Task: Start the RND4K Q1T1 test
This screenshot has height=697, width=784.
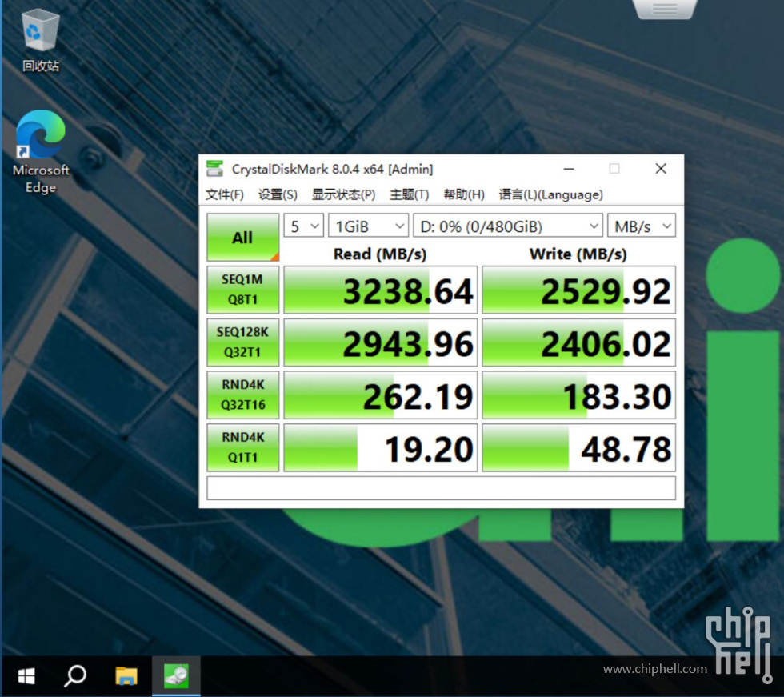Action: (x=242, y=447)
